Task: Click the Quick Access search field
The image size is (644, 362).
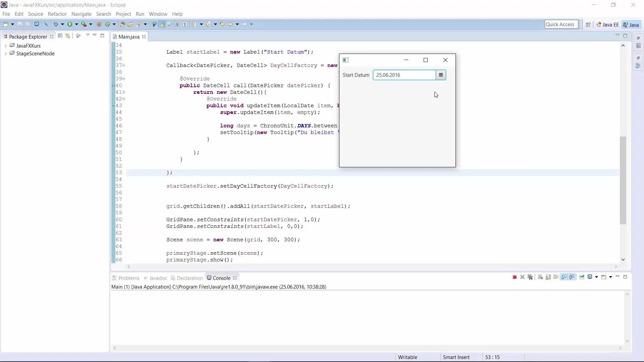Action: click(561, 24)
